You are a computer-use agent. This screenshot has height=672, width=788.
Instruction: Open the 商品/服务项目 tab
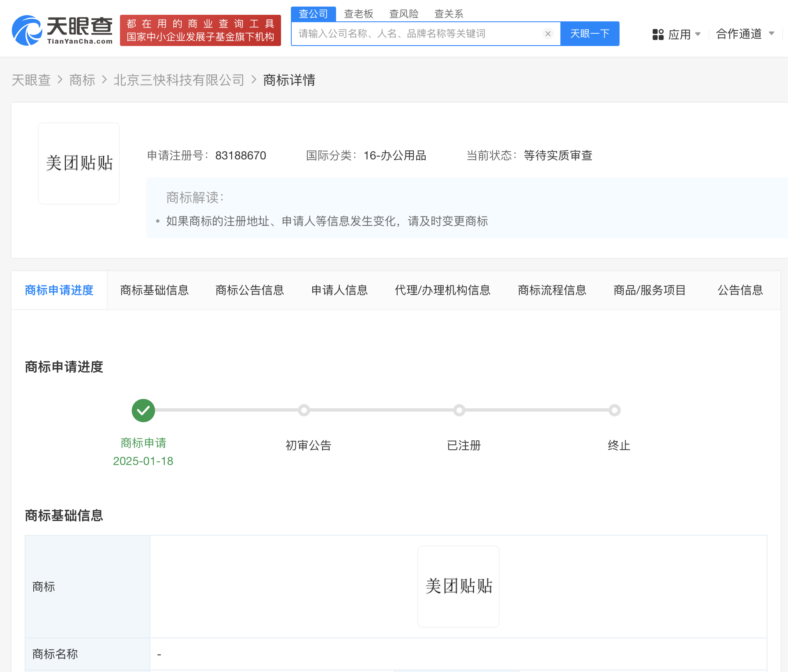click(649, 290)
